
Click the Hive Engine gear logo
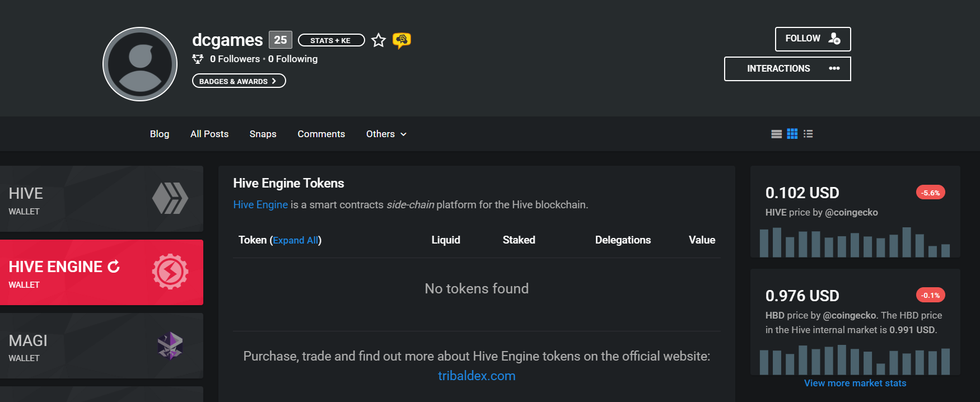pos(170,272)
